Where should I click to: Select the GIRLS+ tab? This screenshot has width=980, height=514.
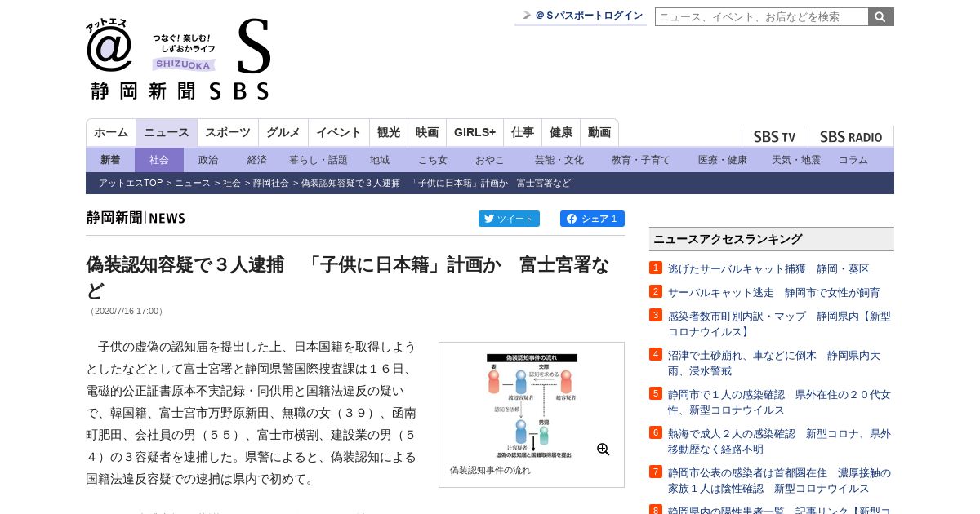(475, 132)
